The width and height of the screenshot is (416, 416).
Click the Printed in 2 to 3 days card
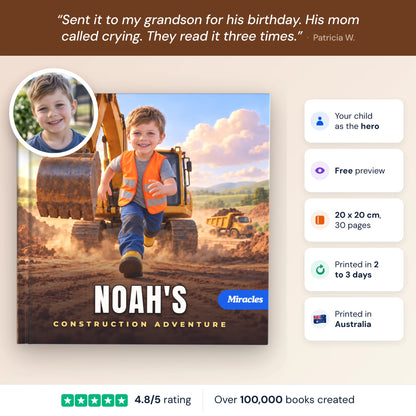point(354,269)
